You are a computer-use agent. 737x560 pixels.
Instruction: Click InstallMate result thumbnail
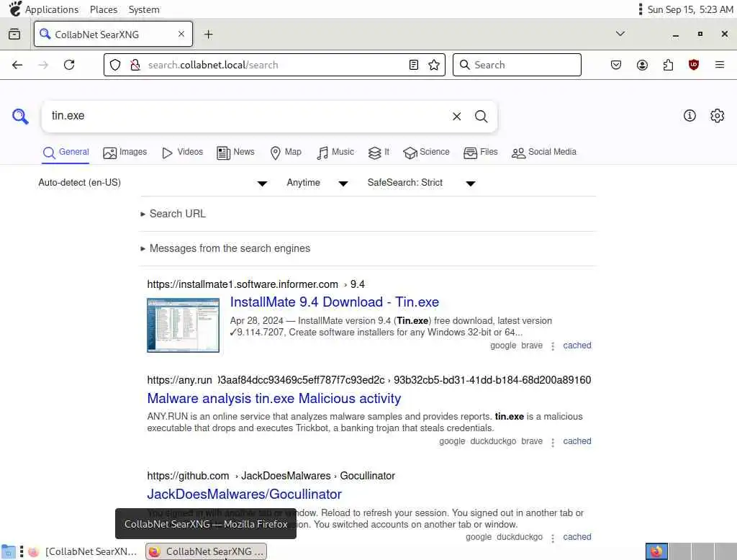[184, 325]
